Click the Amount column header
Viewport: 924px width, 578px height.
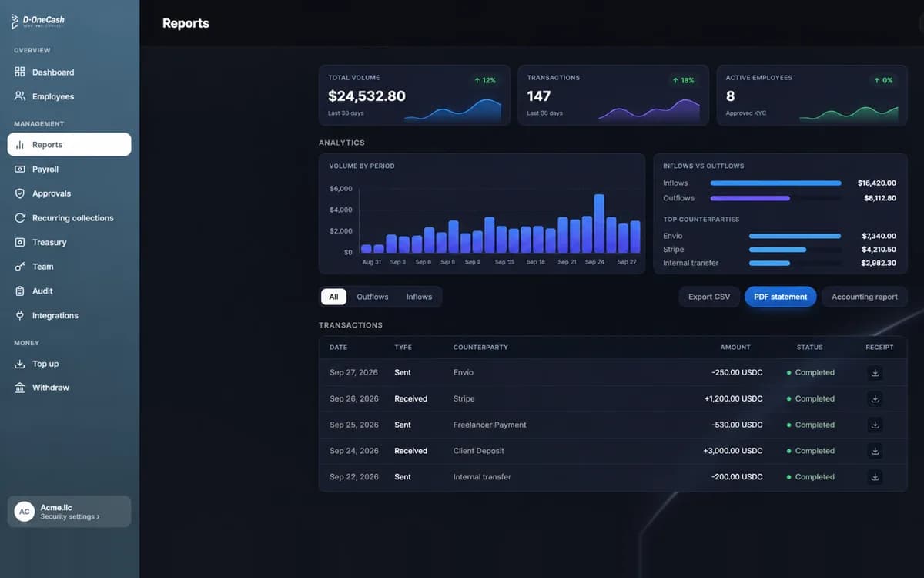click(x=735, y=348)
